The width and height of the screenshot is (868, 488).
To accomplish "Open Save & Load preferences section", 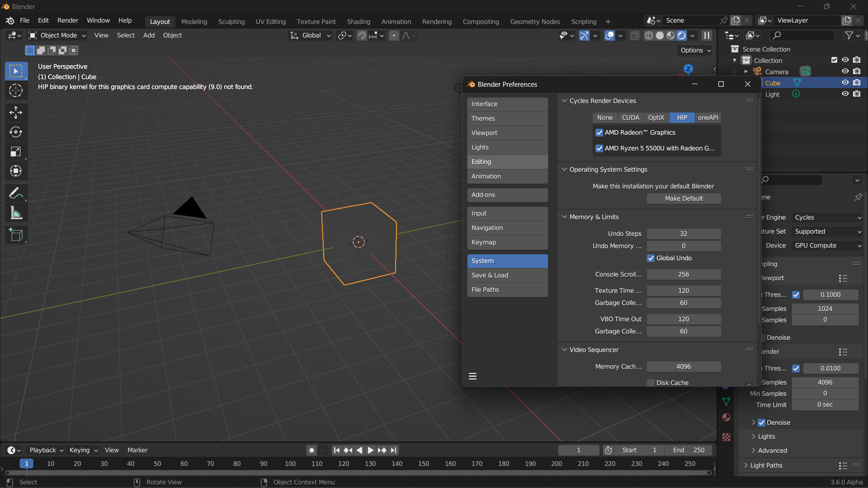I will coord(507,275).
